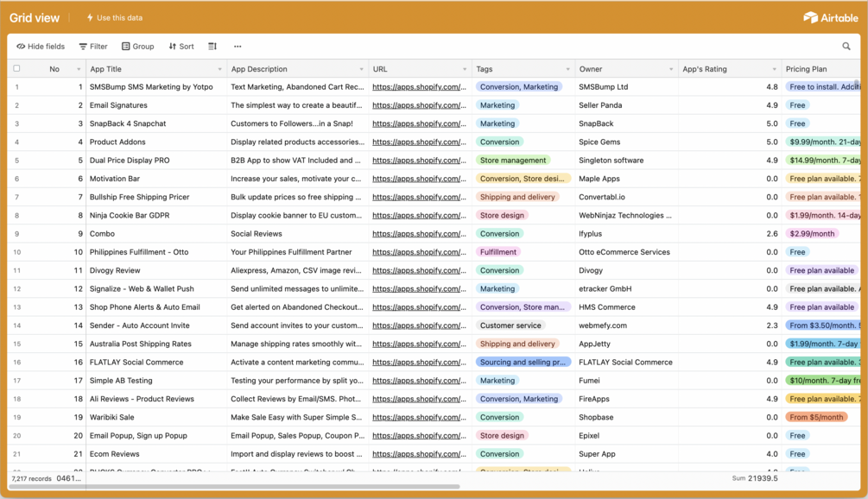
Task: Click the Maple Apps owner cell
Action: pos(627,179)
